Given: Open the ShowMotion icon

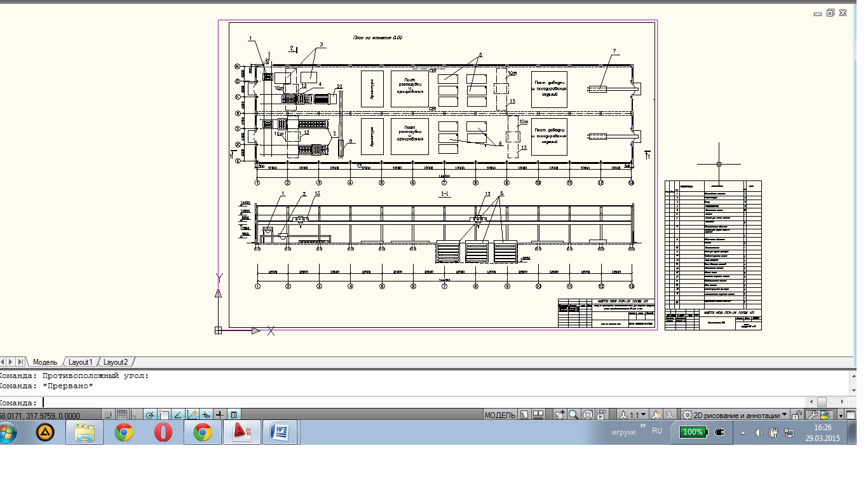Looking at the screenshot, I should coord(601,415).
